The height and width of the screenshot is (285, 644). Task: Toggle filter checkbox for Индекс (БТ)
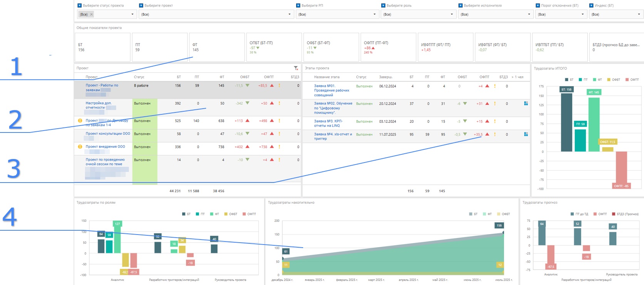pyautogui.click(x=591, y=5)
